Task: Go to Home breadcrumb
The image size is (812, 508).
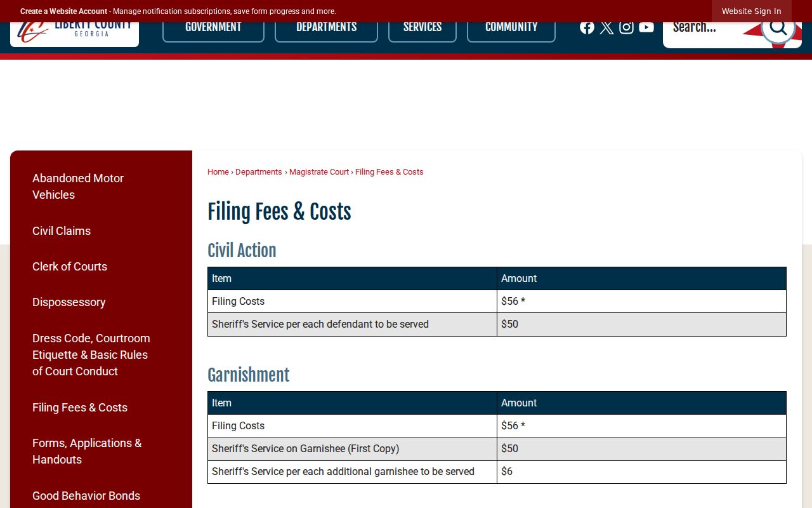Action: click(x=218, y=172)
